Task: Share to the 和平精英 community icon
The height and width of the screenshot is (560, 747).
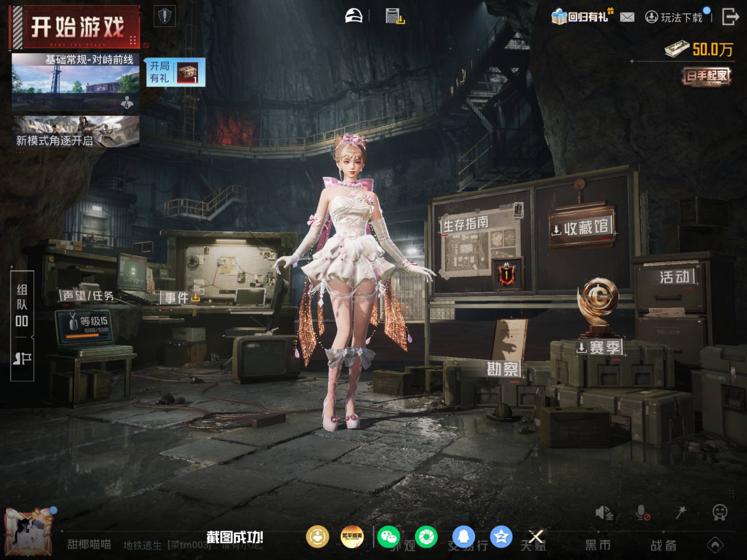Action: (352, 537)
